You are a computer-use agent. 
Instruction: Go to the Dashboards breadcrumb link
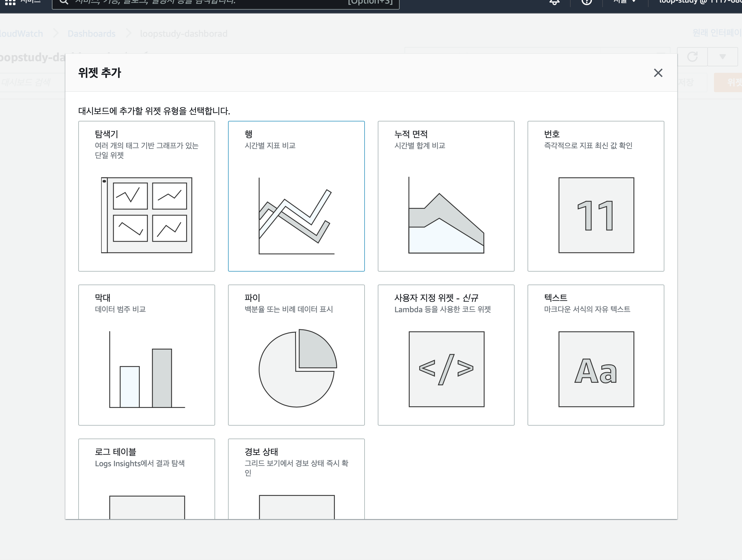(91, 34)
